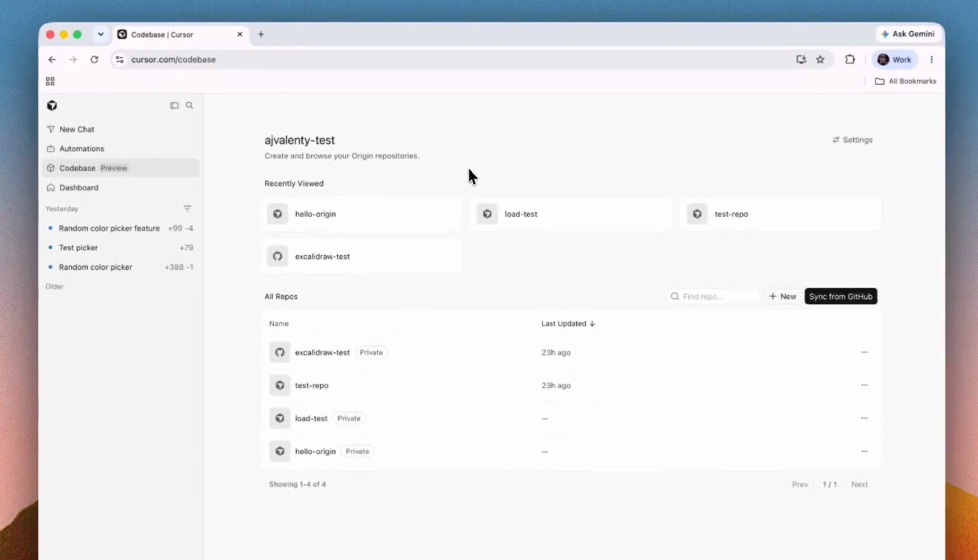
Task: Open the Extensions puzzle icon
Action: [x=850, y=60]
